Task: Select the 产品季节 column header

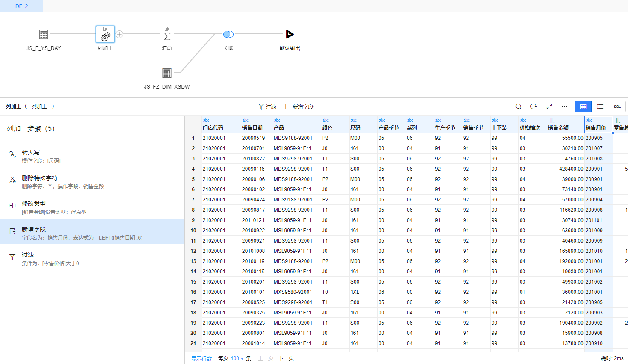Action: [391, 124]
